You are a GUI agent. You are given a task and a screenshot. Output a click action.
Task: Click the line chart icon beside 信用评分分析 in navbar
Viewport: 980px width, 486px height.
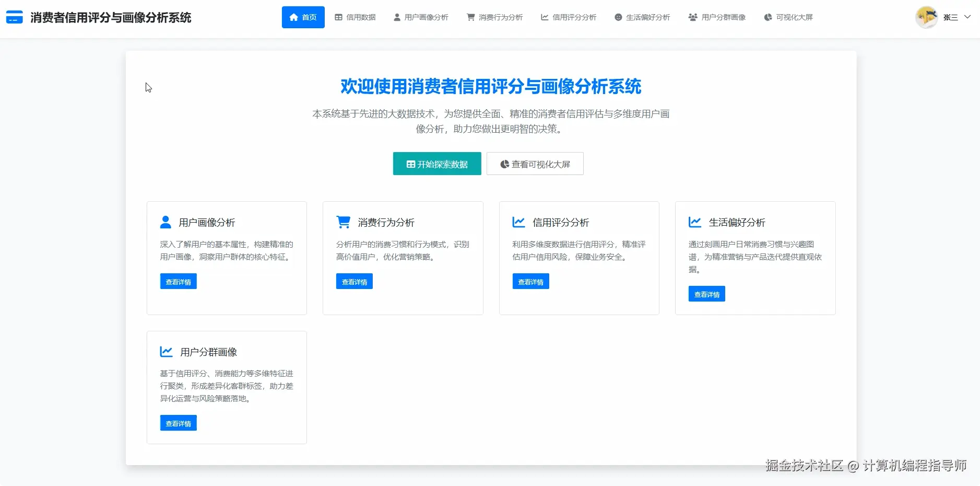click(545, 17)
